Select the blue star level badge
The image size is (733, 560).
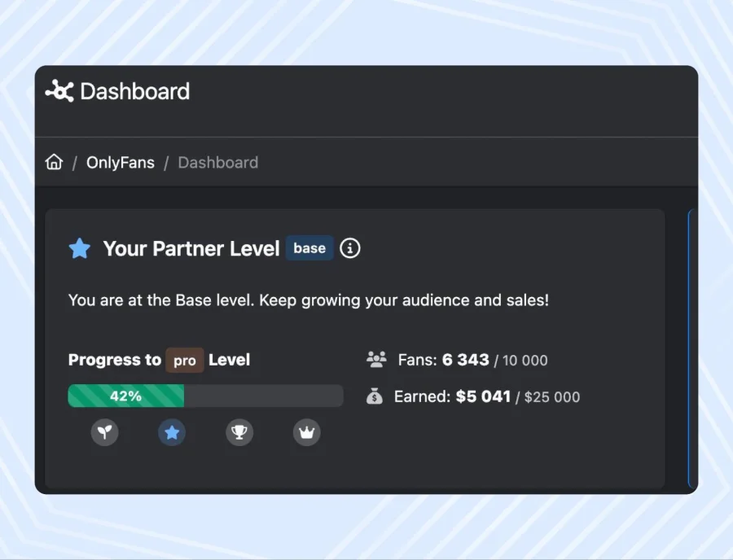point(172,432)
